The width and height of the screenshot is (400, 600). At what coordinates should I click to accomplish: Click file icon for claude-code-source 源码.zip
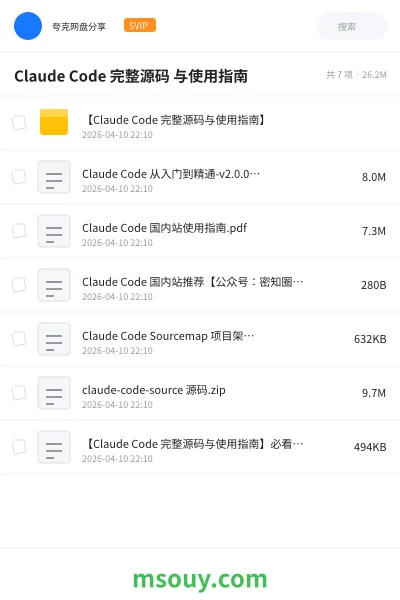point(54,393)
